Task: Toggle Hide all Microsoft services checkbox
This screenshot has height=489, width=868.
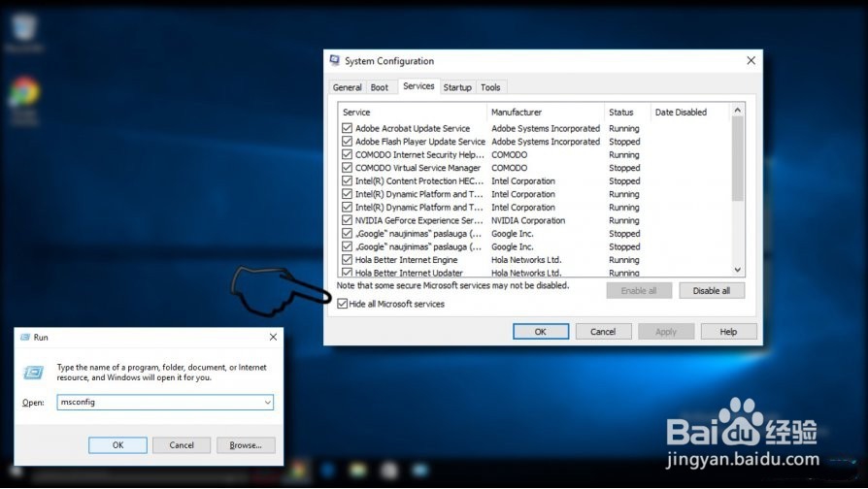Action: 343,304
